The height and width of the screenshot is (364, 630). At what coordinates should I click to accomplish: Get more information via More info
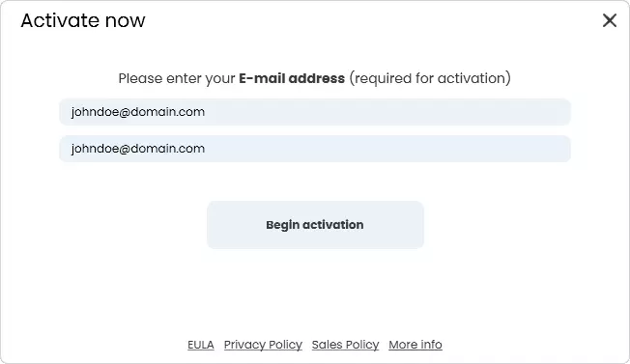point(415,345)
